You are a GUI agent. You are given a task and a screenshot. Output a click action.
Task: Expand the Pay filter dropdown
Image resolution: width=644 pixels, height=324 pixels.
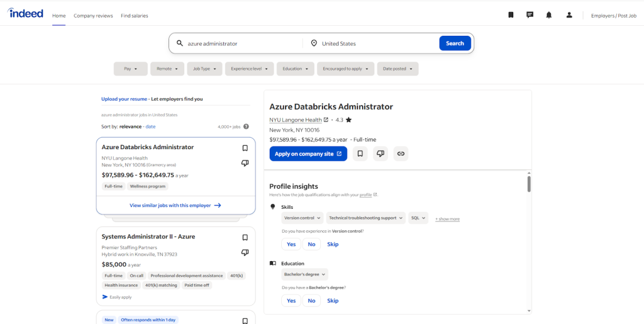pyautogui.click(x=131, y=69)
